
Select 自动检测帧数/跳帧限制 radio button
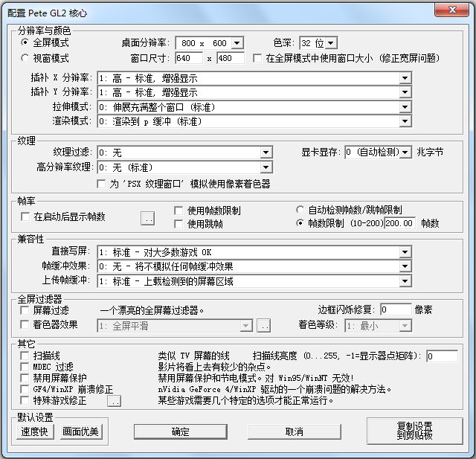click(x=300, y=210)
